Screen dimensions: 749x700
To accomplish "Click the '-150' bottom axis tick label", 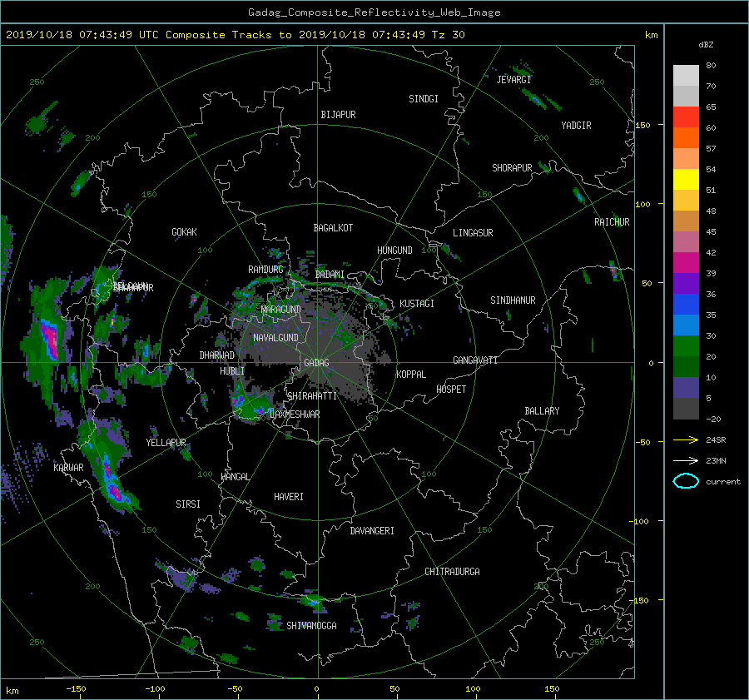I will pos(76,689).
